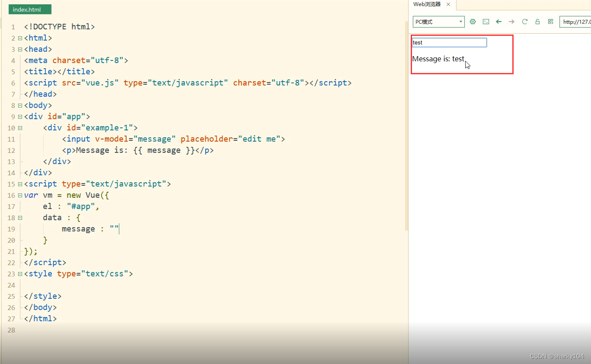Image resolution: width=591 pixels, height=364 pixels.
Task: Click the placeholder="edit me" attribute
Action: 230,139
